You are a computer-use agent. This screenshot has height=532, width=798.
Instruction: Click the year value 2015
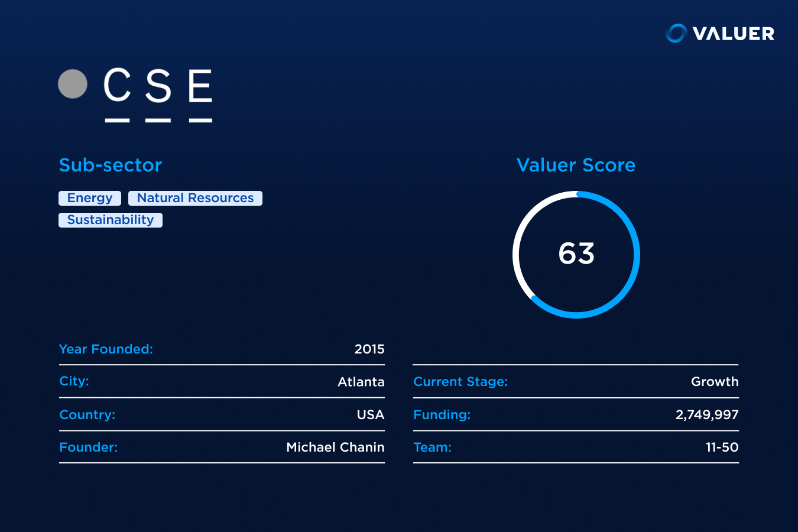pos(369,349)
